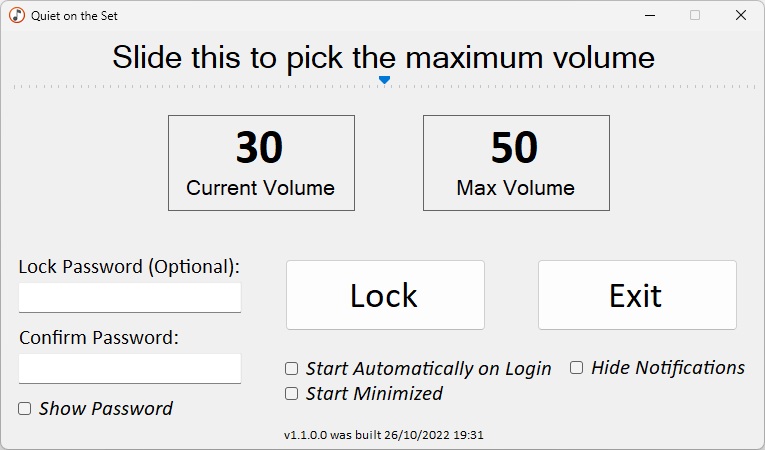Click the v1.1.0.0 build version text
This screenshot has height=450, width=765.
pyautogui.click(x=384, y=435)
